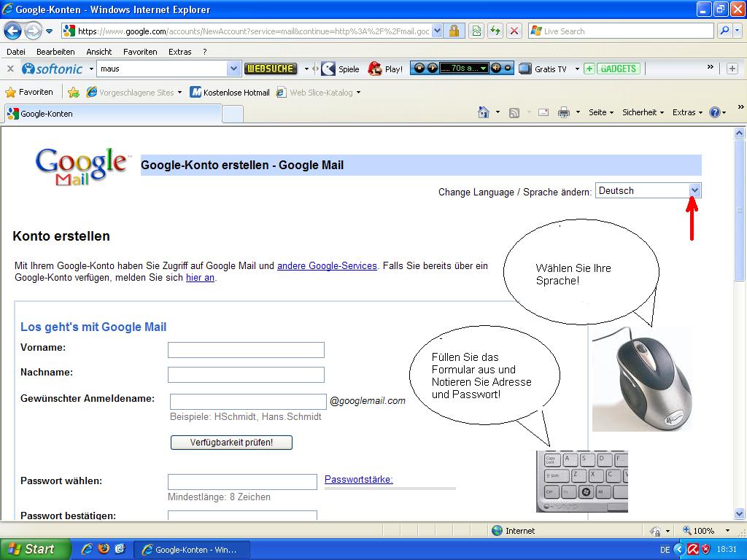Click the red X stop loading button

pyautogui.click(x=514, y=31)
